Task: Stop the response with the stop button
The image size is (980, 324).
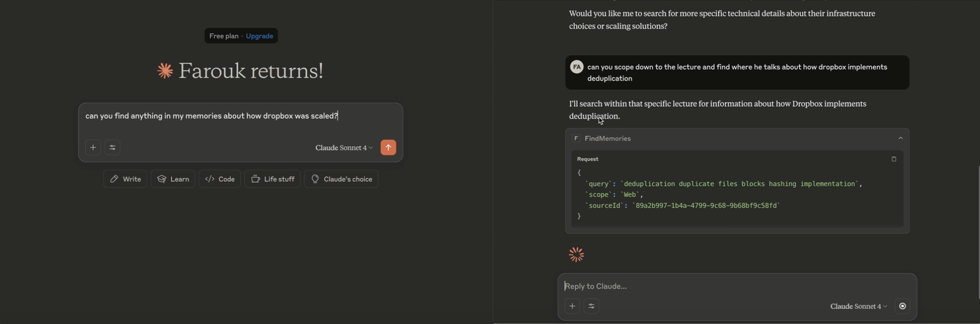Action: click(902, 306)
